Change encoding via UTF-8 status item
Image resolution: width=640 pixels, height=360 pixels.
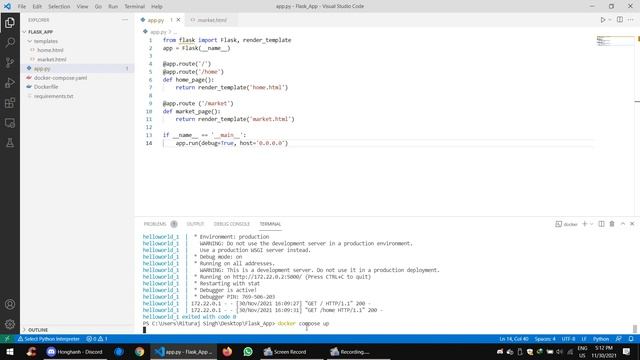pos(568,339)
